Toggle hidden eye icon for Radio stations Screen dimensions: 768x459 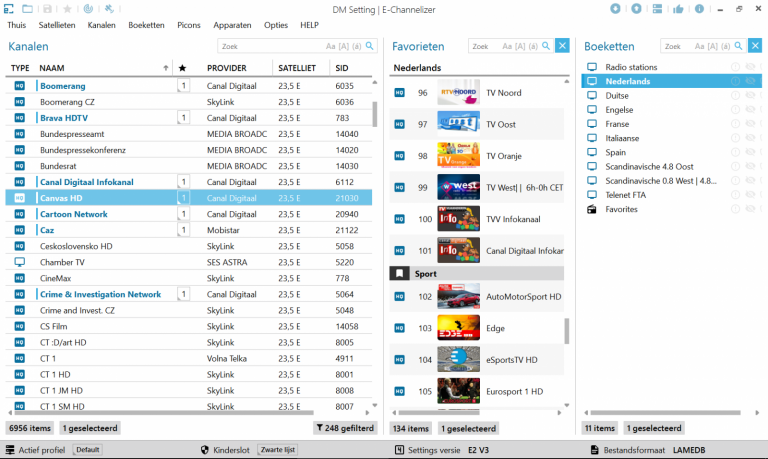point(750,68)
